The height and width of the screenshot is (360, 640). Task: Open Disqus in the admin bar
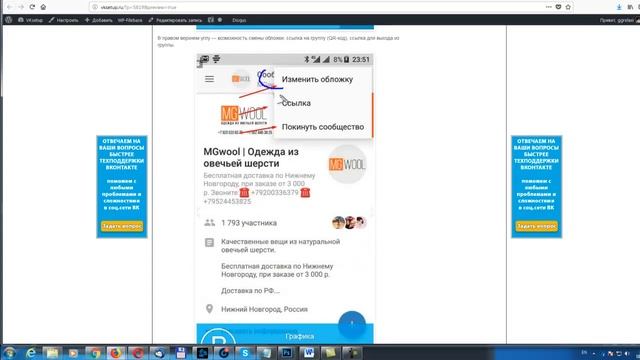tap(239, 20)
